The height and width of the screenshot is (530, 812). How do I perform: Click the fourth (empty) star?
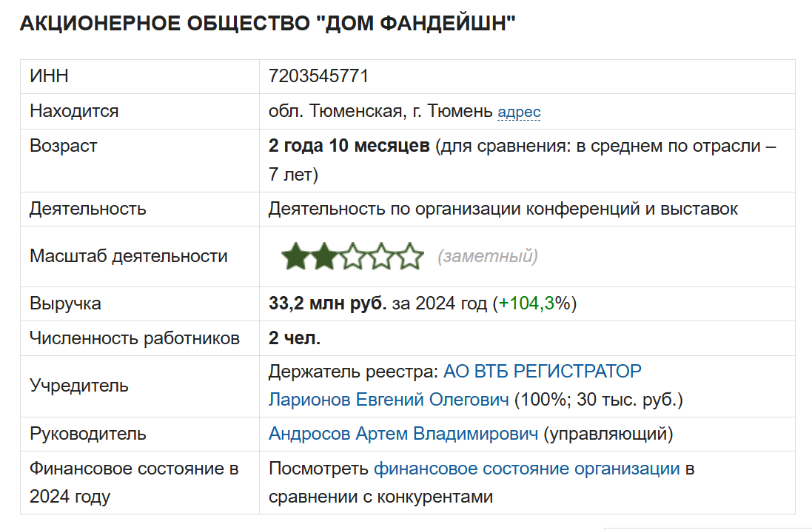(x=380, y=257)
